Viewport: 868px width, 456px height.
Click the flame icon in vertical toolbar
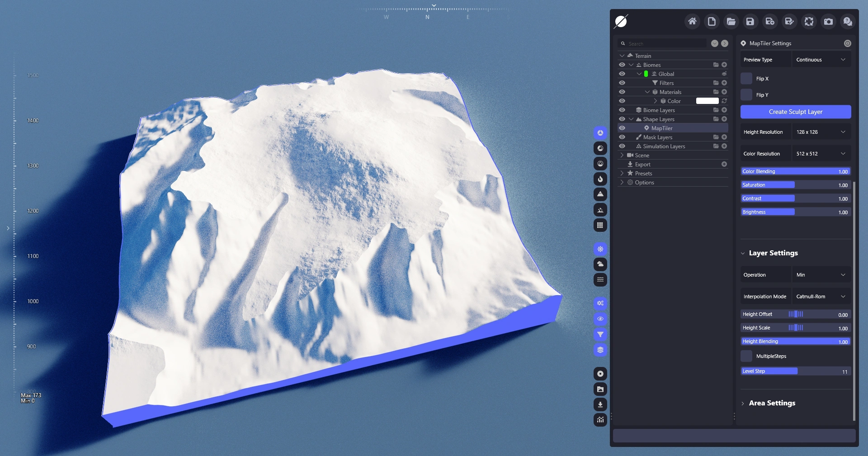[x=600, y=179]
